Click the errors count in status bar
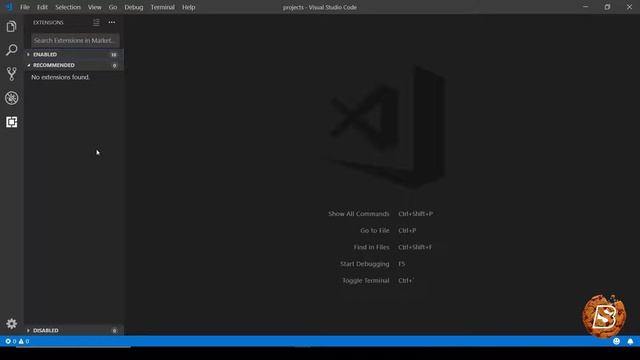Screen dimensions: 640x360 click(x=11, y=341)
